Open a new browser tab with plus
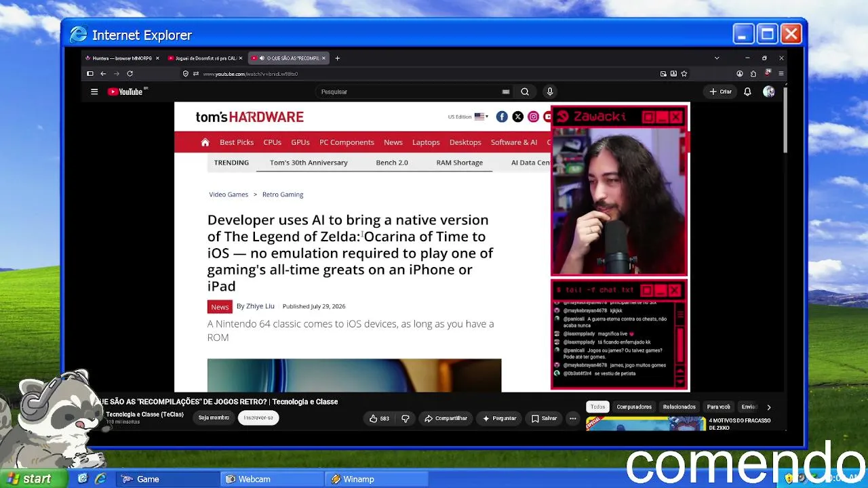This screenshot has height=488, width=868. (x=338, y=58)
